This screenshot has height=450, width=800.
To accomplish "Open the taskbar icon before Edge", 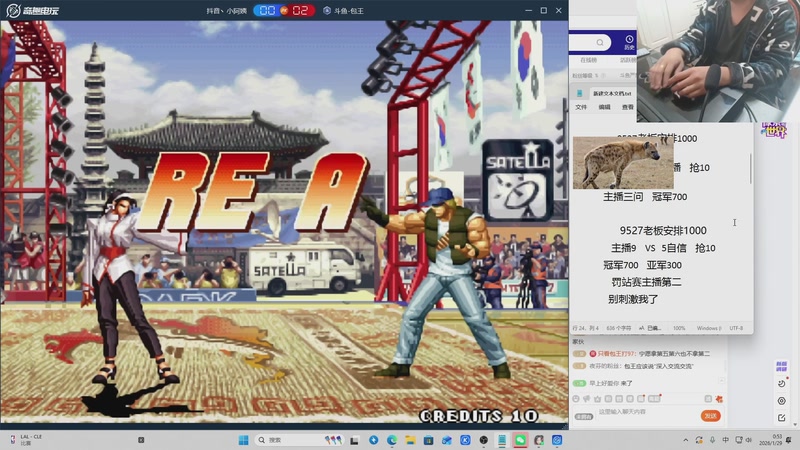I will [x=373, y=440].
